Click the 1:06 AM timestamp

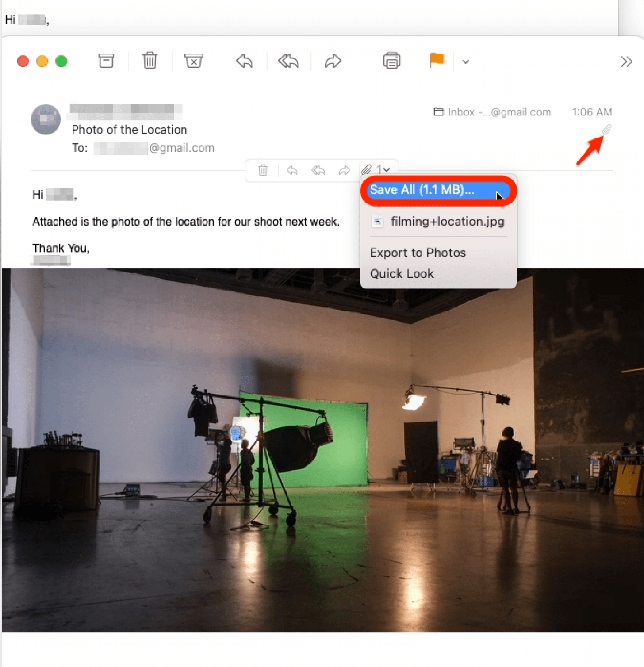(x=592, y=112)
